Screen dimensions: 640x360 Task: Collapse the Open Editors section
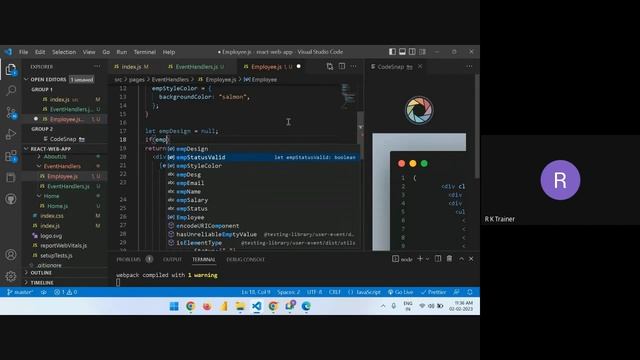pyautogui.click(x=48, y=80)
